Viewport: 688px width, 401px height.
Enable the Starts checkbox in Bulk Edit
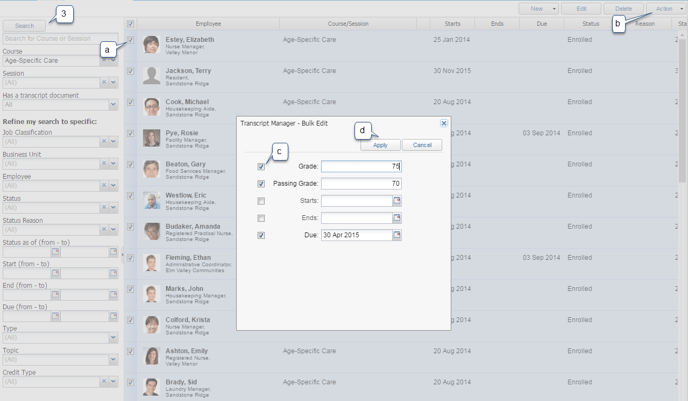point(261,201)
